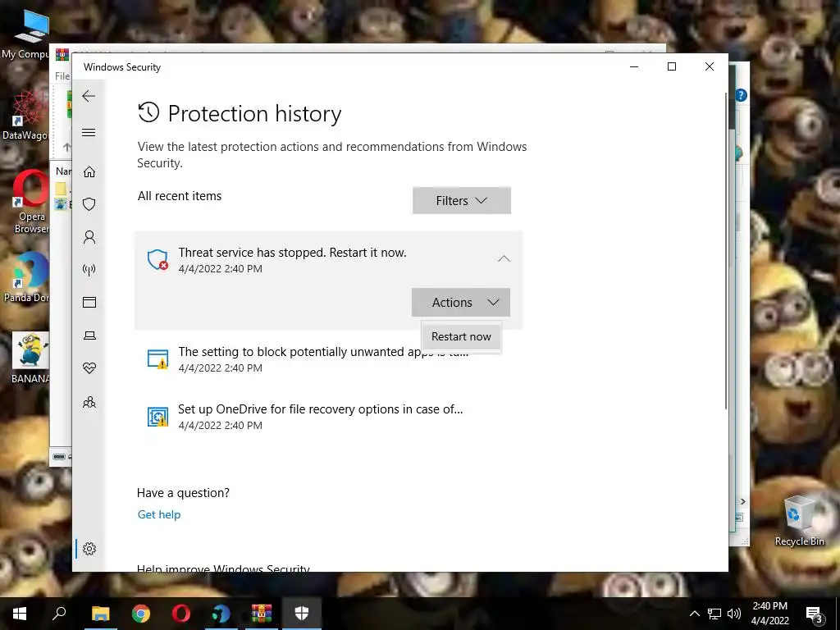Go back using the back arrow
840x630 pixels.
89,97
